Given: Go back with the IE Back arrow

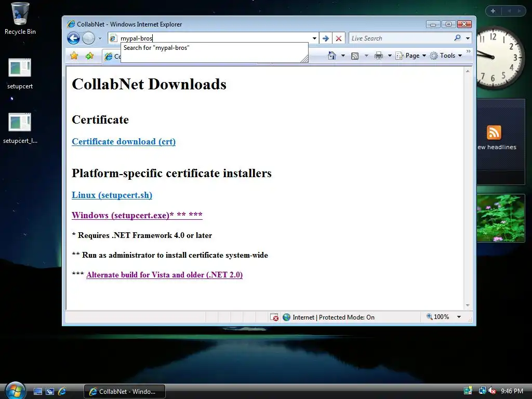Looking at the screenshot, I should pos(73,38).
